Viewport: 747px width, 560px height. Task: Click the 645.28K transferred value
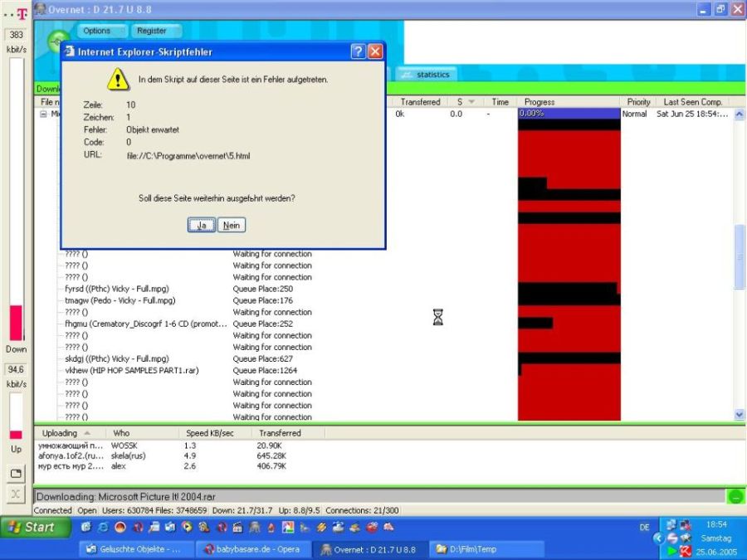pyautogui.click(x=271, y=455)
